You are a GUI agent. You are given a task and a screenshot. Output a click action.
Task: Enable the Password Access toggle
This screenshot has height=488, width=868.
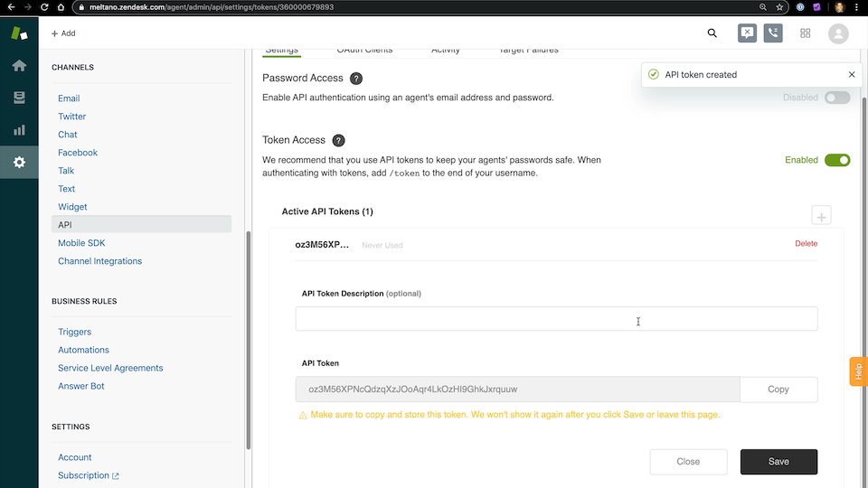coord(837,98)
